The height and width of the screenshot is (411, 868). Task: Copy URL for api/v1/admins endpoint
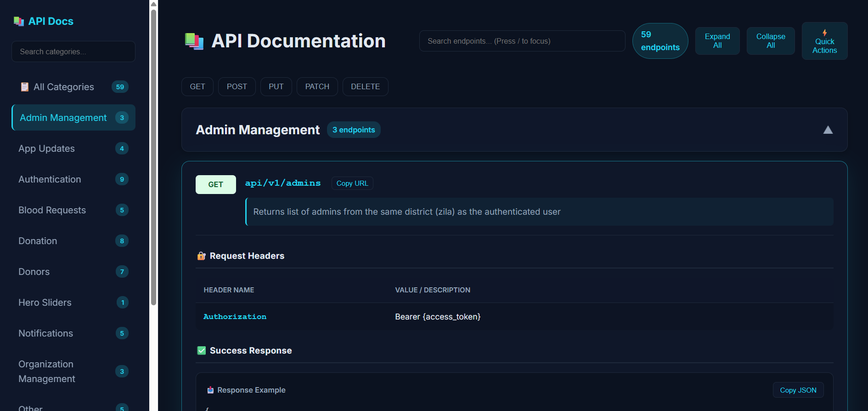(x=352, y=183)
